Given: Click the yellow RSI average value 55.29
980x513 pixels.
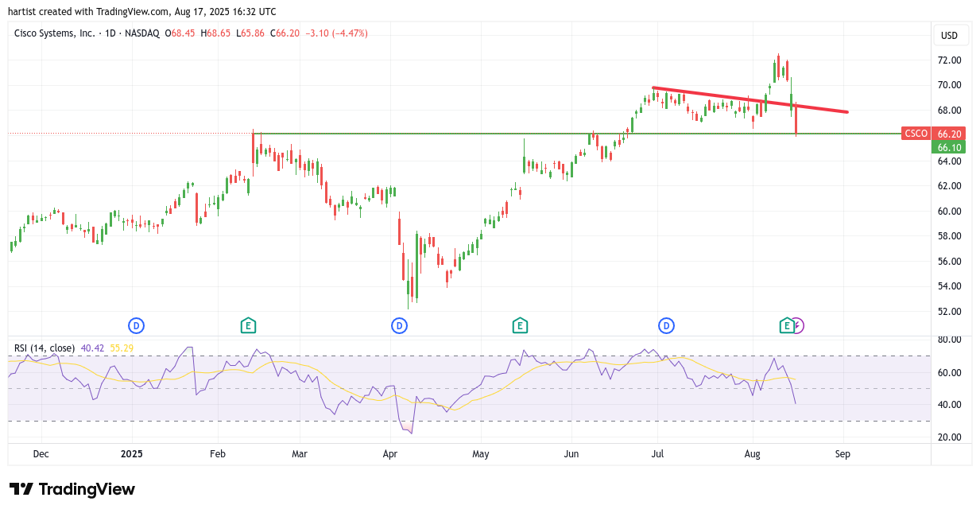Looking at the screenshot, I should [x=122, y=348].
